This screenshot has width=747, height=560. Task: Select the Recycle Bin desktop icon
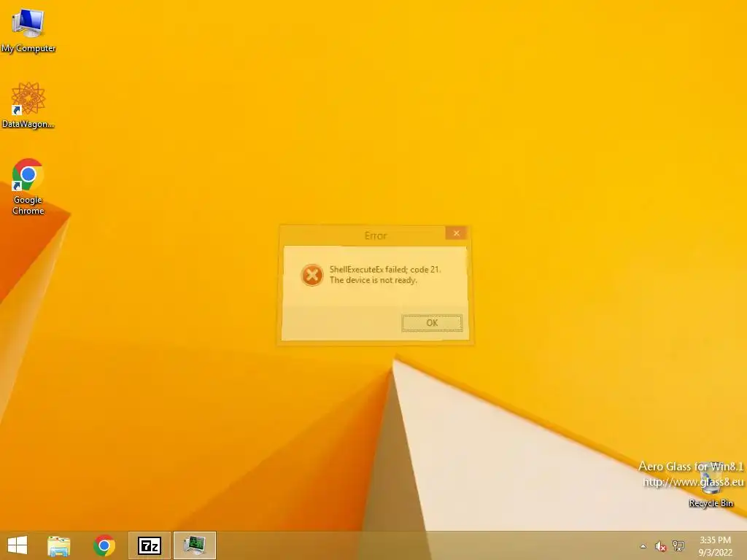point(711,484)
